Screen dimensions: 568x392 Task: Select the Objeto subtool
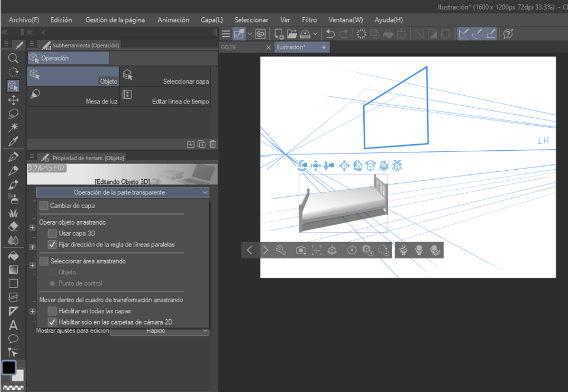tap(73, 76)
